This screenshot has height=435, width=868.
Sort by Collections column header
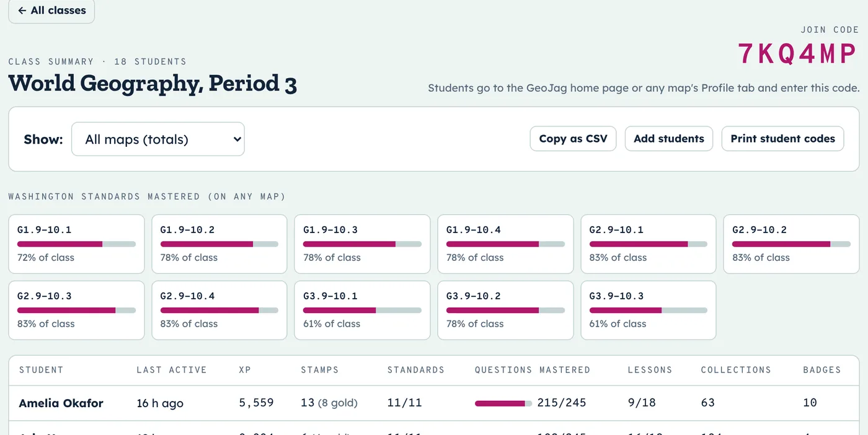point(736,370)
